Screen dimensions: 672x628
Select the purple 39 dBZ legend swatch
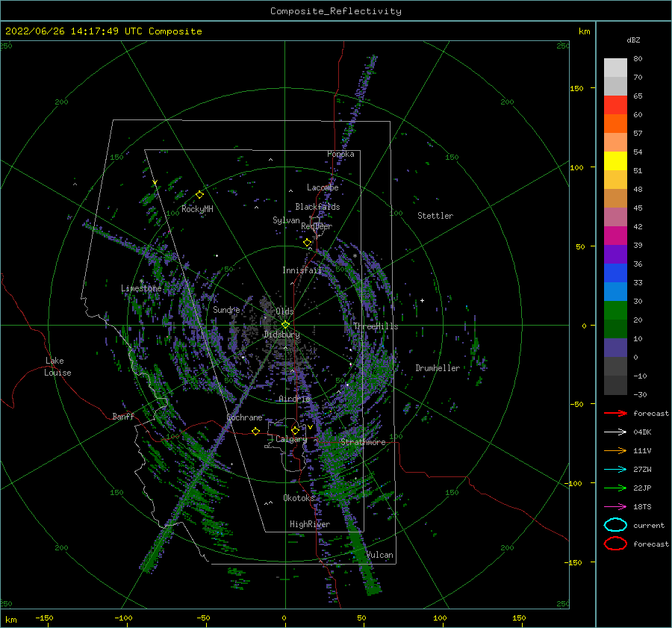click(615, 254)
